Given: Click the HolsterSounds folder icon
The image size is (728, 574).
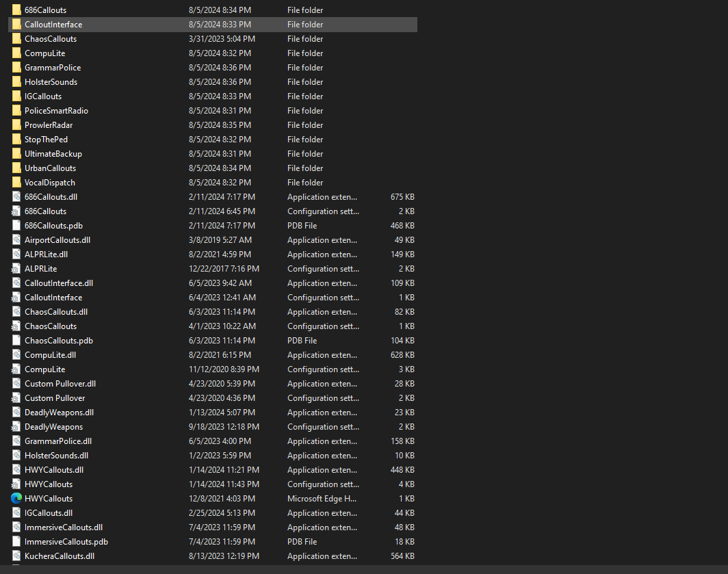Looking at the screenshot, I should tap(16, 81).
